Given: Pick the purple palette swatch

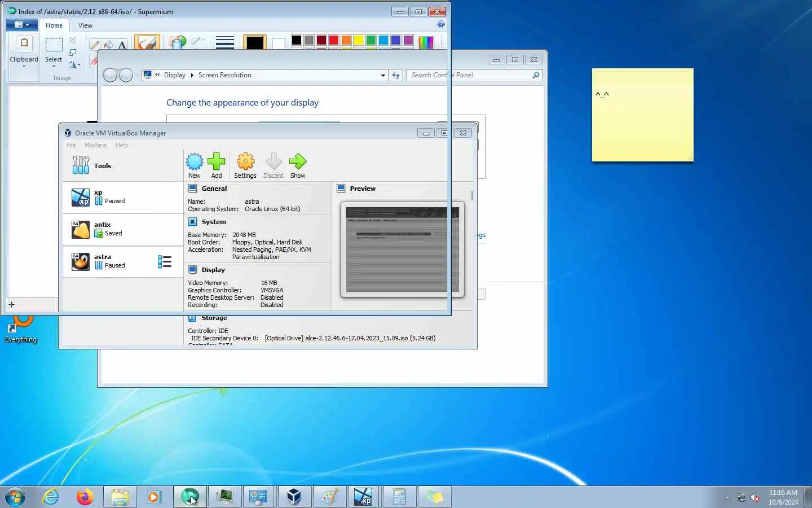Looking at the screenshot, I should coord(408,40).
